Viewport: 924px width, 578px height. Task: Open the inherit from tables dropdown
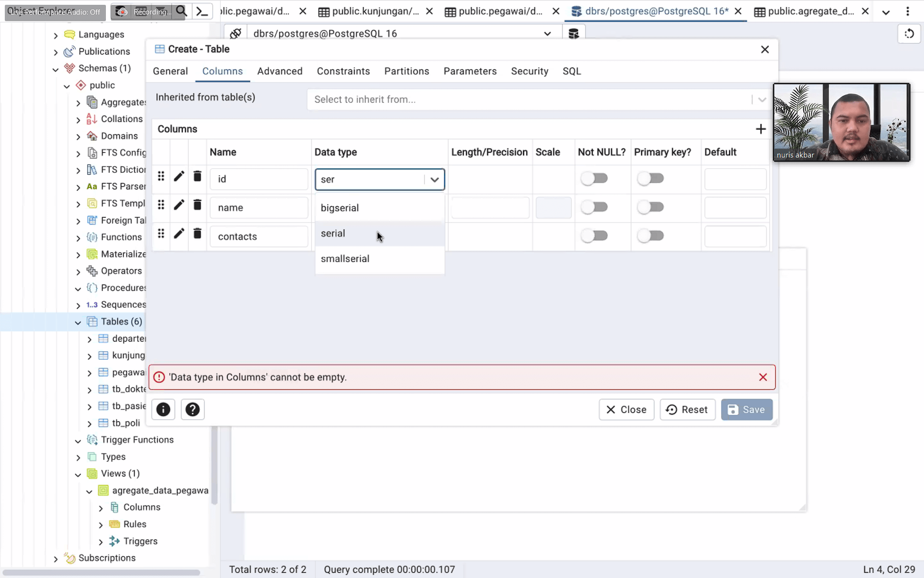pos(762,100)
